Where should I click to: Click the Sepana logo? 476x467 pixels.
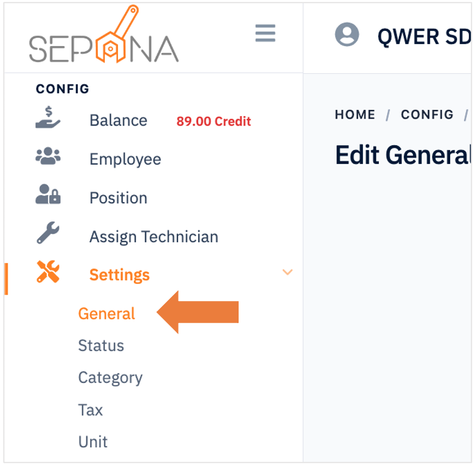pyautogui.click(x=104, y=34)
